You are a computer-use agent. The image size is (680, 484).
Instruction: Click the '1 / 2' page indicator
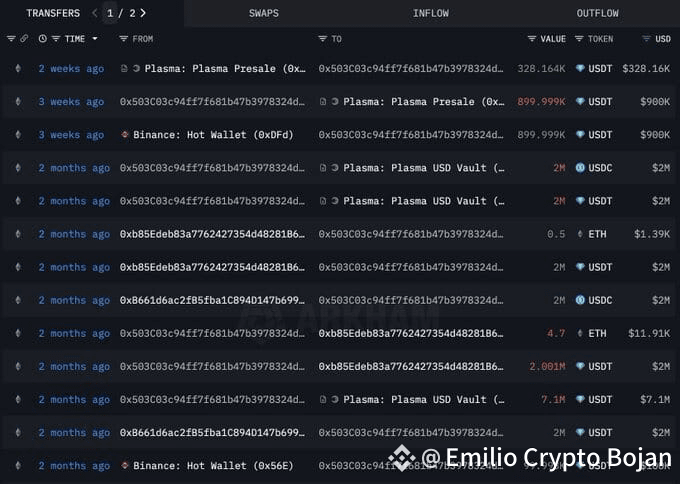121,13
